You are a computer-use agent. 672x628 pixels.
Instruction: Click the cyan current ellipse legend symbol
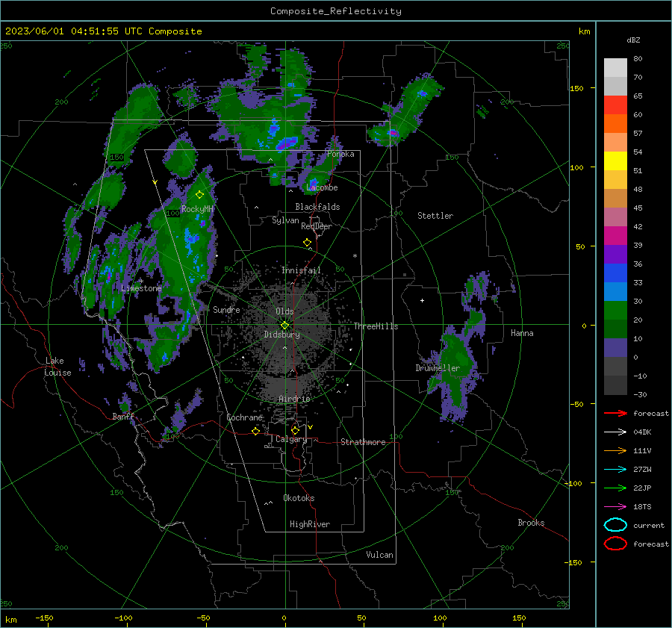615,525
